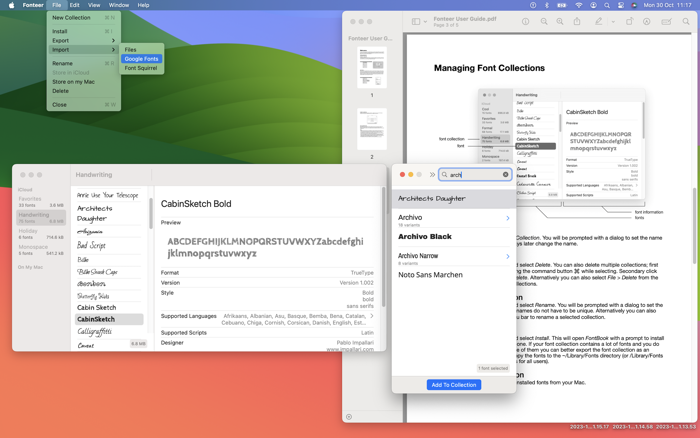
Task: Select page 2 thumbnail in Preview sidebar
Action: [x=371, y=129]
